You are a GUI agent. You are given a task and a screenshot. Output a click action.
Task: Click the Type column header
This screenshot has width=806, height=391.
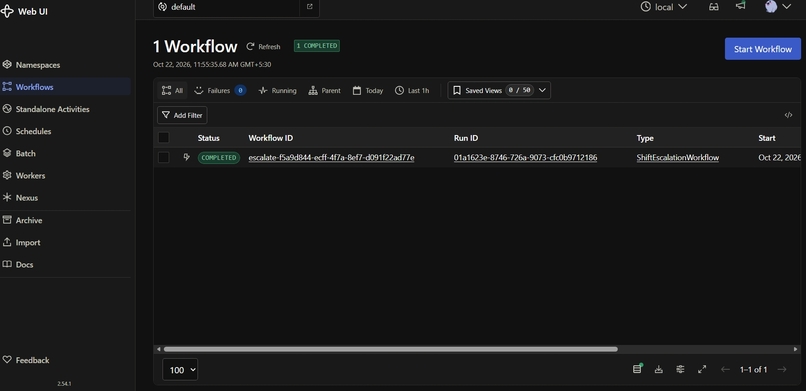(645, 138)
